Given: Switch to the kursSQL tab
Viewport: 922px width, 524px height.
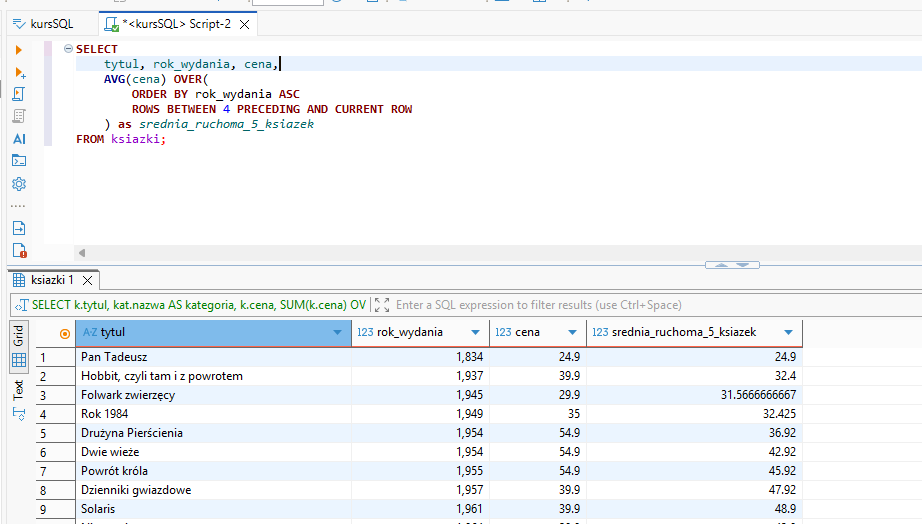Looking at the screenshot, I should point(50,23).
